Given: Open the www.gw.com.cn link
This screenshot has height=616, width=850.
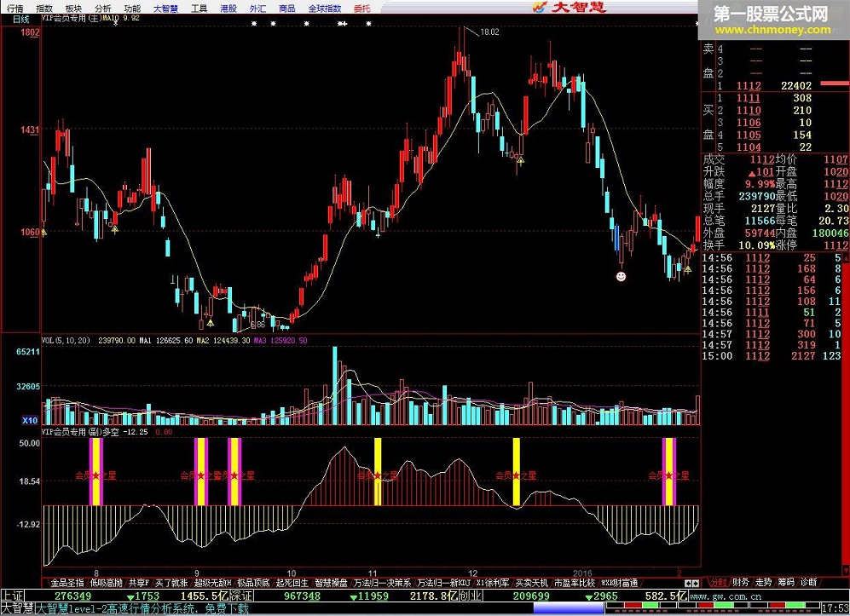Looking at the screenshot, I should [726, 596].
